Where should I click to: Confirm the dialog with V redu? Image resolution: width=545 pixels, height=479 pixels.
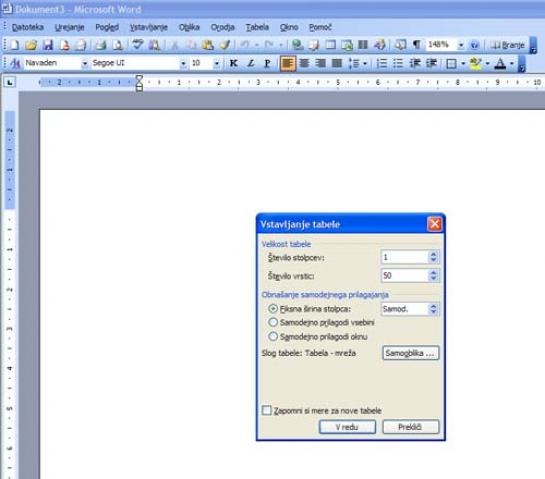tap(347, 427)
